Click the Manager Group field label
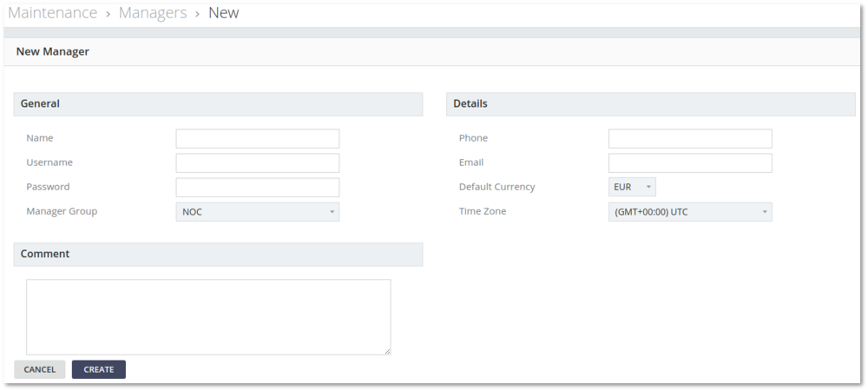The image size is (868, 391). click(x=62, y=211)
